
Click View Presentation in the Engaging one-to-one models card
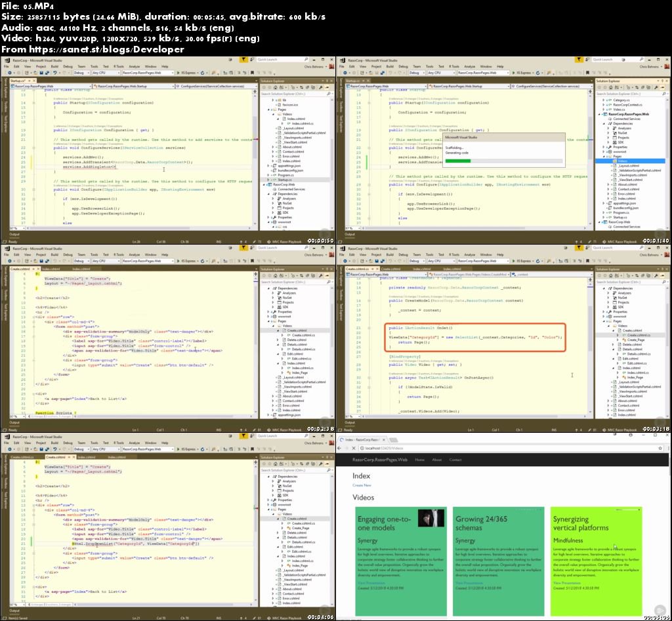(x=371, y=583)
